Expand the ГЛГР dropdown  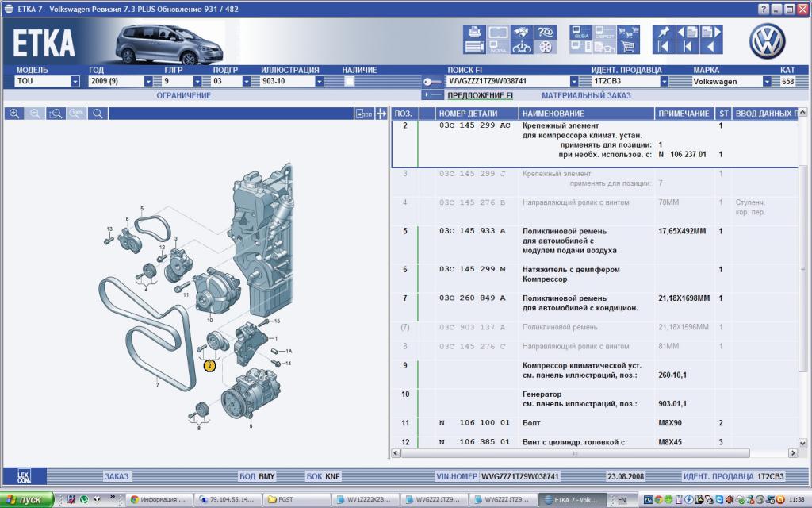[197, 82]
